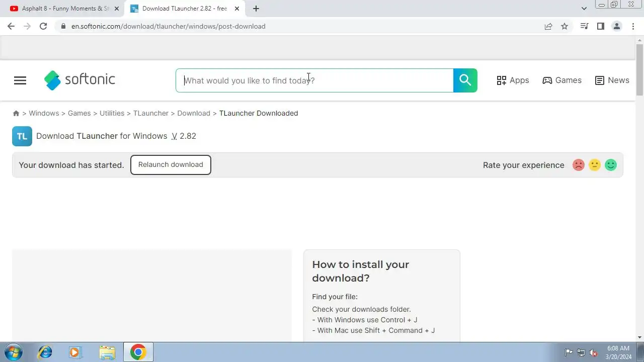The height and width of the screenshot is (362, 644).
Task: Click the page vertical scrollbar thumb
Action: [639, 69]
